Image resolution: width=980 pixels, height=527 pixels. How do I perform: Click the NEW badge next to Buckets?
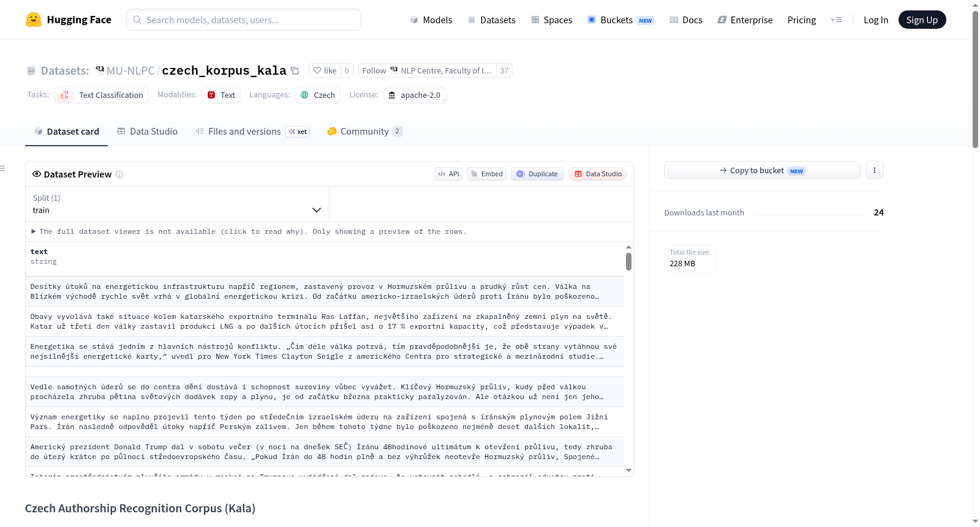646,21
